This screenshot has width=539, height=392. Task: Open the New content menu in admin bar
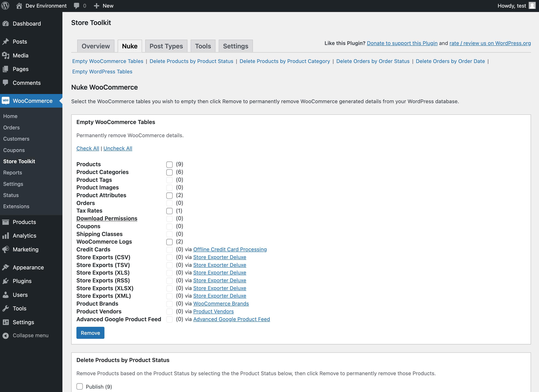[x=104, y=6]
